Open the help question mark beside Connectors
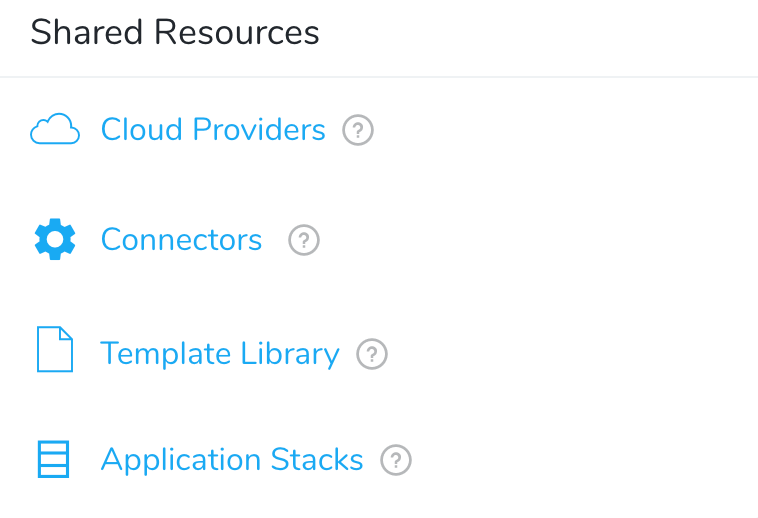 [304, 240]
